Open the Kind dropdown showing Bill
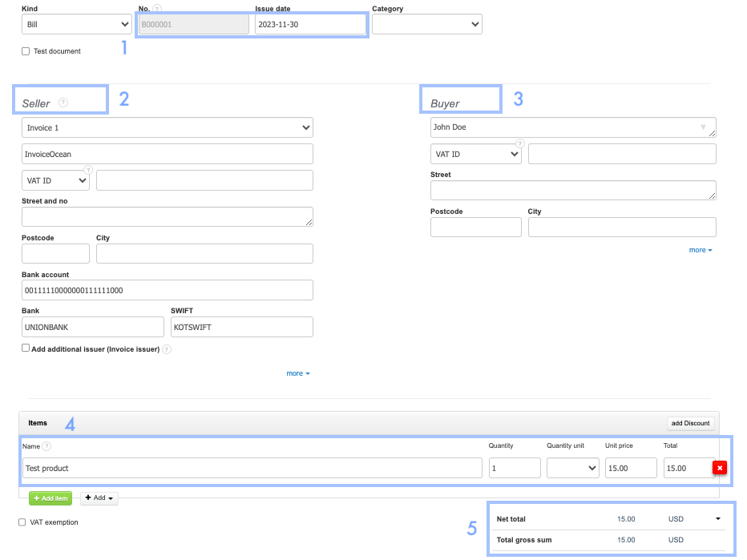747x560 pixels. tap(77, 25)
